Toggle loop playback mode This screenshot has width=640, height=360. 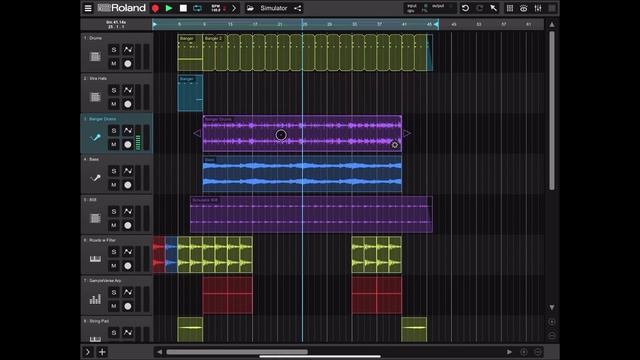[x=197, y=8]
